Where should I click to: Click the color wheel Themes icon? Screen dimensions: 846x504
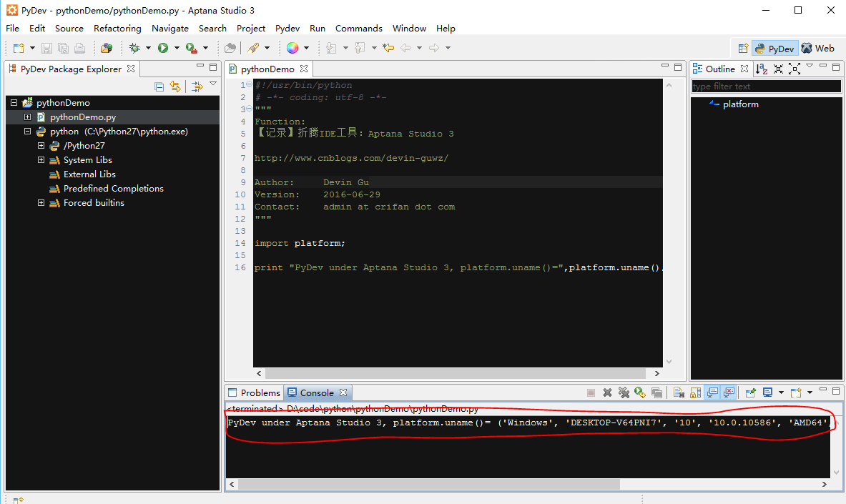[x=292, y=48]
